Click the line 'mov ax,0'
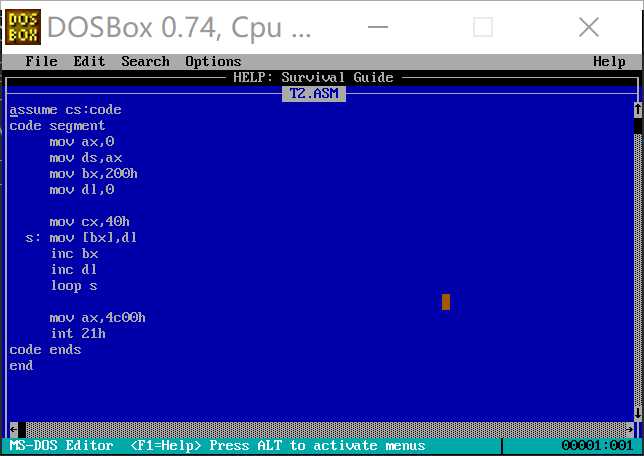 click(82, 142)
